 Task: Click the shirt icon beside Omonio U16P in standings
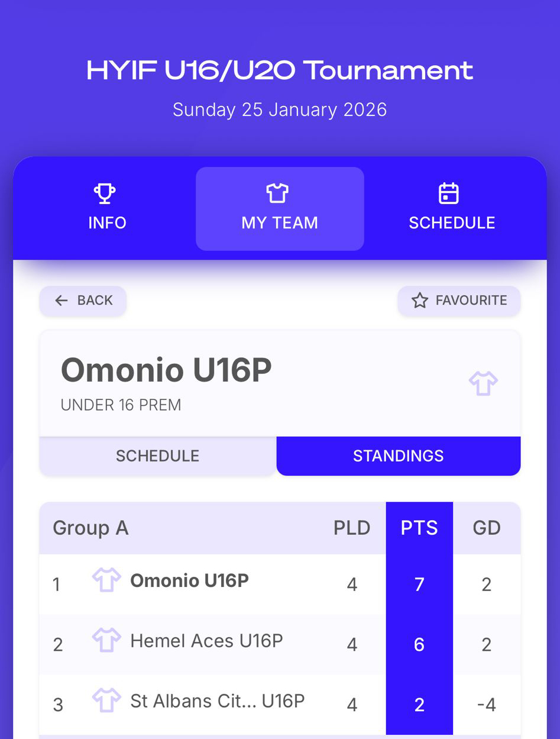106,580
